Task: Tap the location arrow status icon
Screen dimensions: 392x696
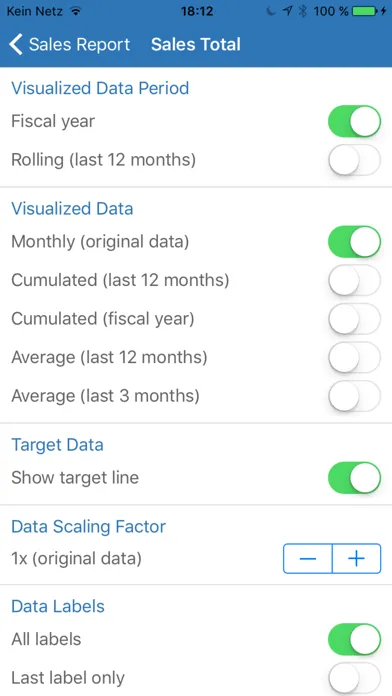Action: pyautogui.click(x=288, y=12)
